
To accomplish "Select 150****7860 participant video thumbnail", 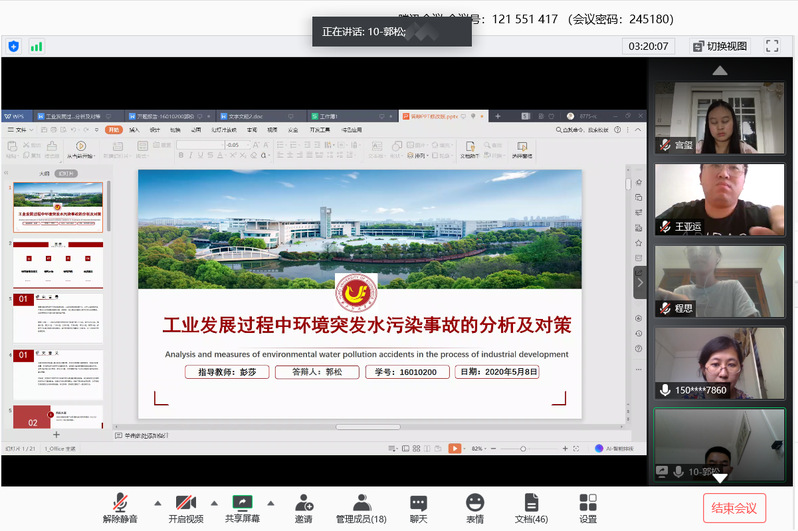I will pos(719,363).
